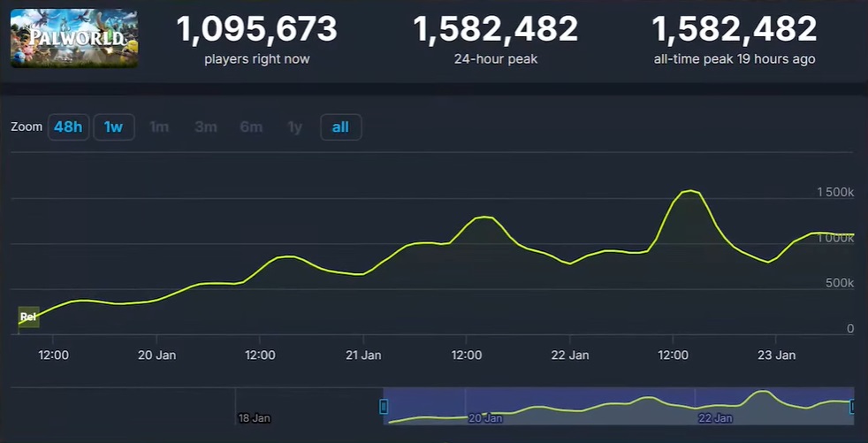Click the '18 Jan' label in navigator
Viewport: 868px width, 443px height.
coord(254,417)
